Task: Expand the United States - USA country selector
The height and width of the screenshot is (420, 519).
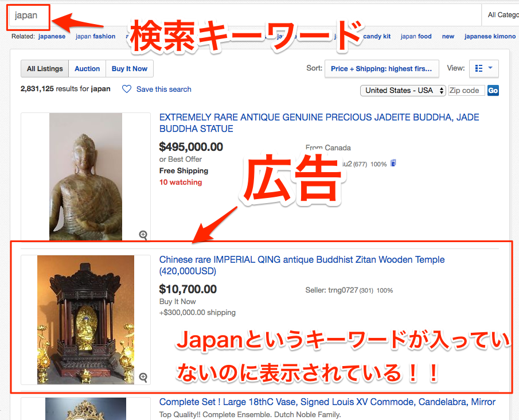Action: coord(403,90)
